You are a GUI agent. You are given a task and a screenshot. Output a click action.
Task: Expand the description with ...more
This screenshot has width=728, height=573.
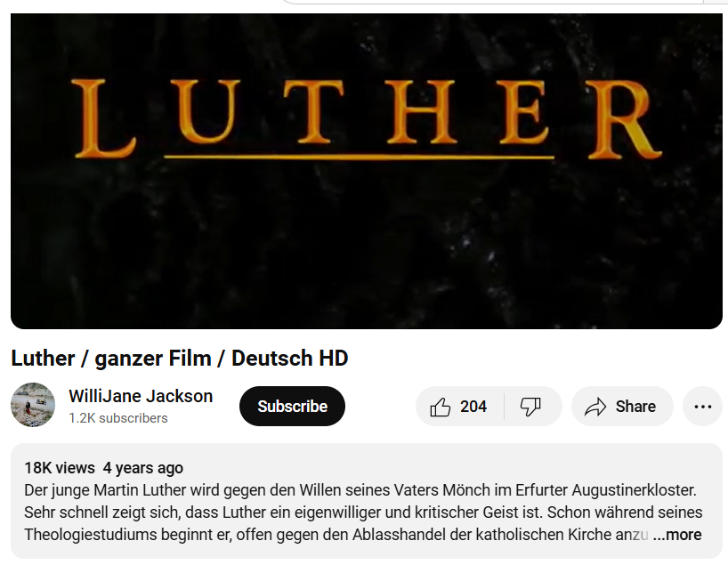pos(677,535)
